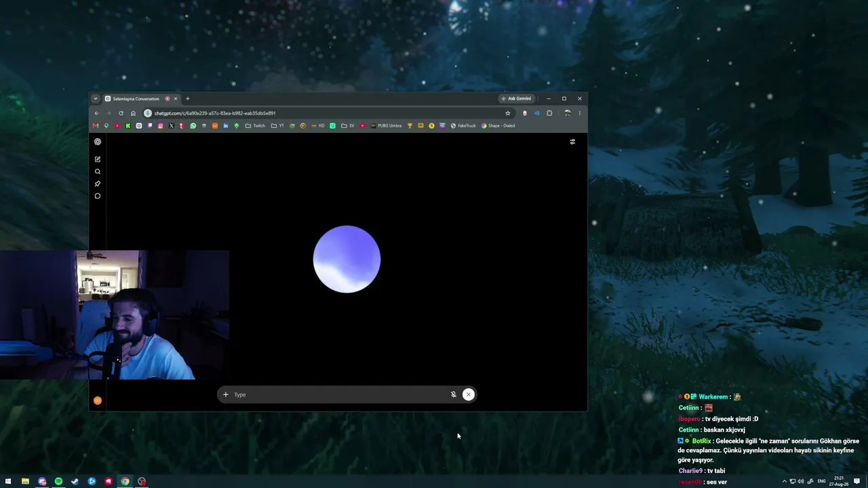This screenshot has height=488, width=868.
Task: Open the EV bookmarks folder
Action: tap(348, 126)
